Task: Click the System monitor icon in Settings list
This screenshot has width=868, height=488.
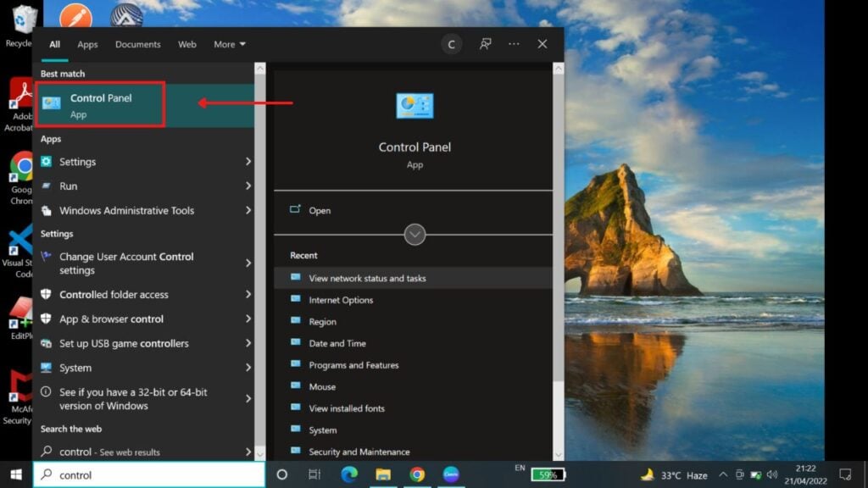Action: coord(47,368)
